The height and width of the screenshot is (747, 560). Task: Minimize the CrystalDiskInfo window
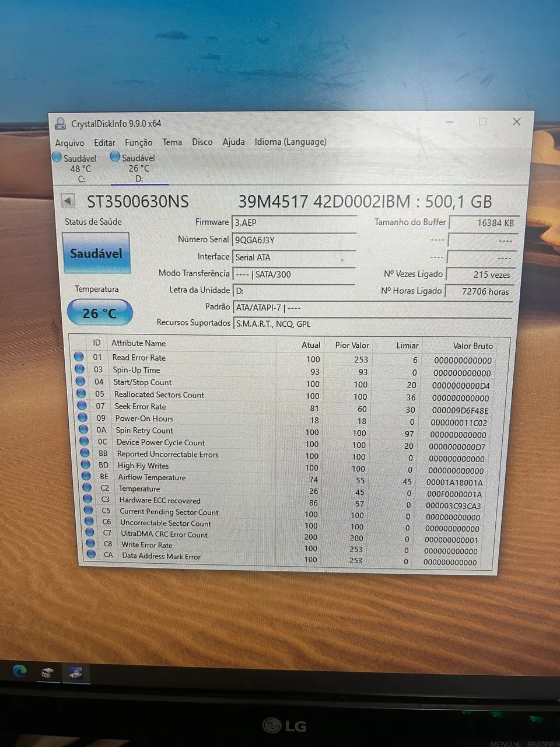click(x=450, y=122)
